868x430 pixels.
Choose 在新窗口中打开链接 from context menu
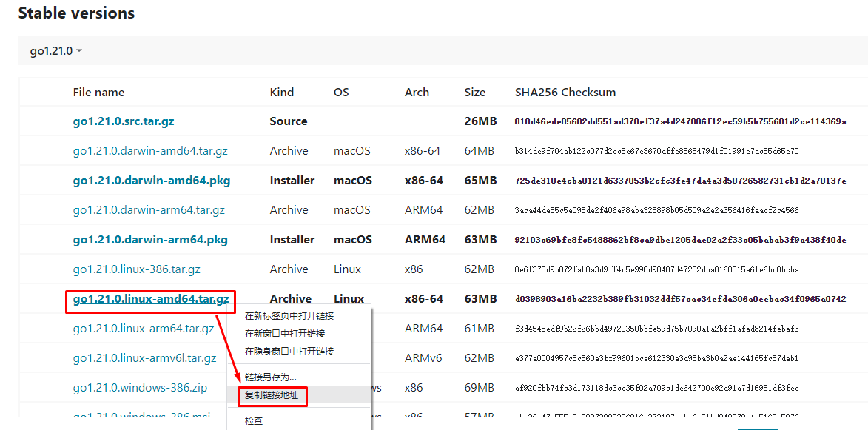click(285, 334)
